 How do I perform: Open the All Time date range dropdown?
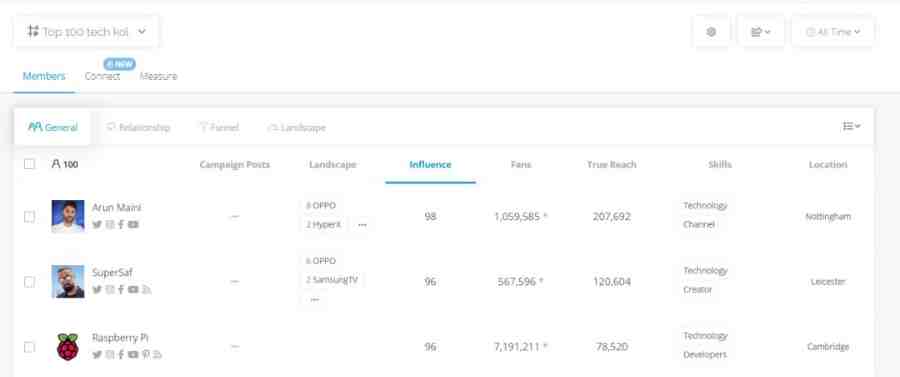coord(833,32)
